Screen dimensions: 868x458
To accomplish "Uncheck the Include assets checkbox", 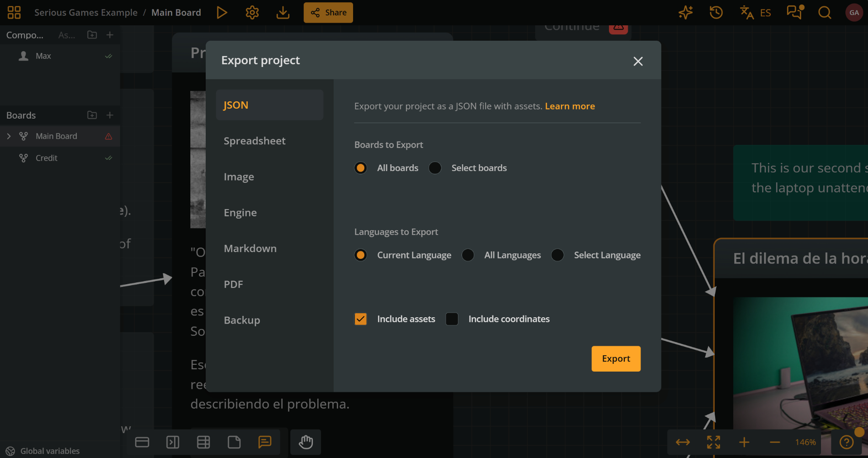I will [x=360, y=319].
